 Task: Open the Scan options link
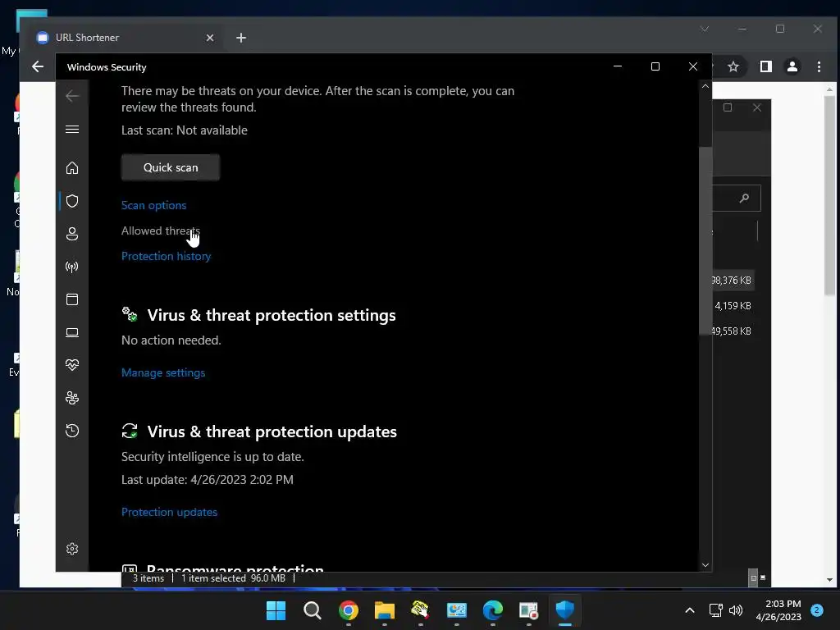153,205
